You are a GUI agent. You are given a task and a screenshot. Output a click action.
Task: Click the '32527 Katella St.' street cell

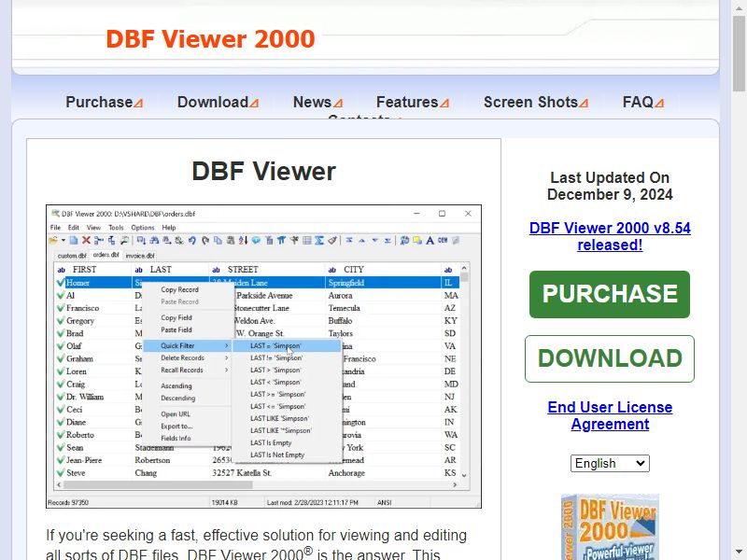(x=242, y=473)
